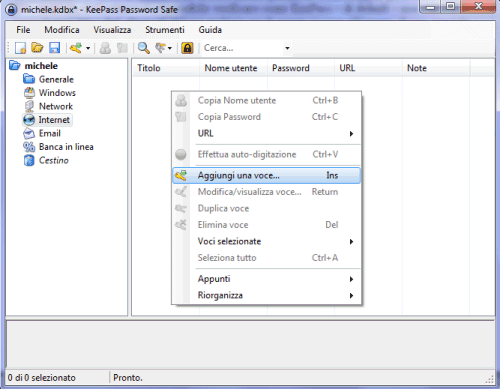Sort by the Nome utente column header
This screenshot has height=389, width=500.
pyautogui.click(x=234, y=68)
